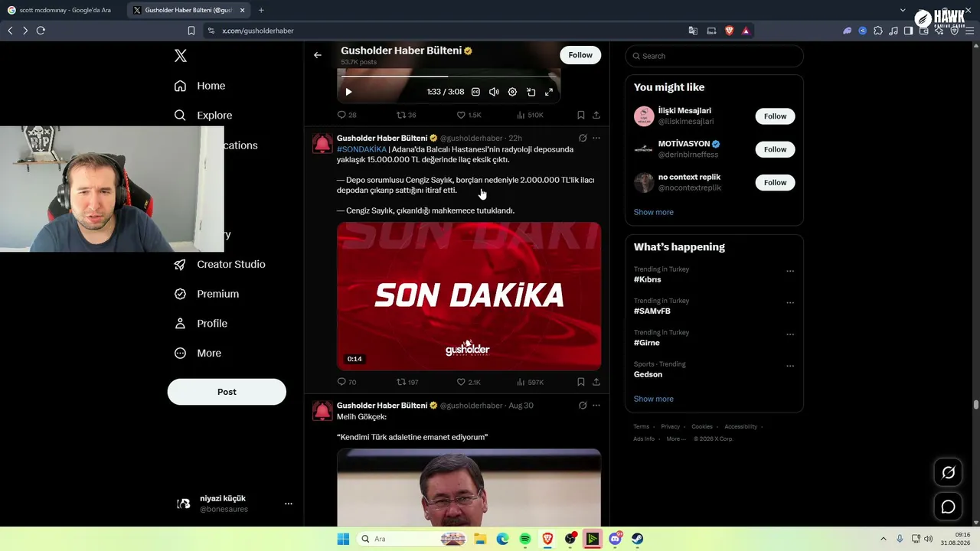Viewport: 980px width, 551px height.
Task: Reload the page
Action: coord(41,31)
